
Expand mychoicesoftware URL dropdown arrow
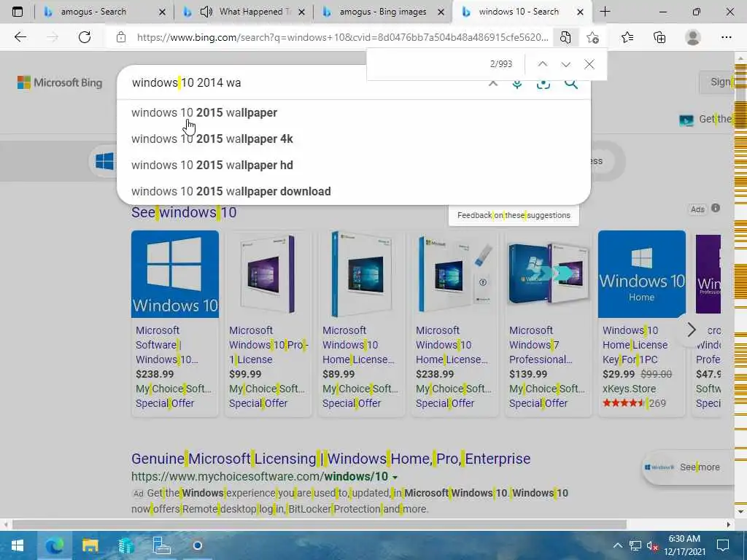pos(395,477)
